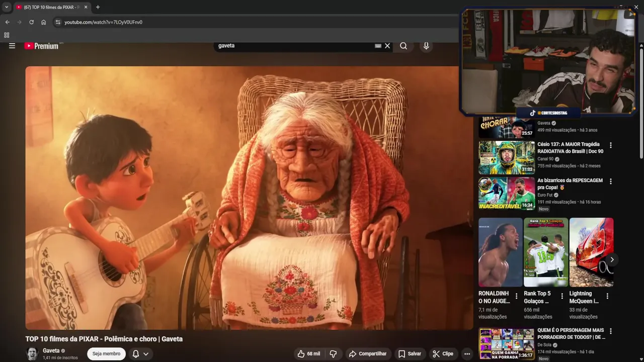The width and height of the screenshot is (644, 362).
Task: Open options for Lightning McQueen short
Action: pyautogui.click(x=607, y=297)
